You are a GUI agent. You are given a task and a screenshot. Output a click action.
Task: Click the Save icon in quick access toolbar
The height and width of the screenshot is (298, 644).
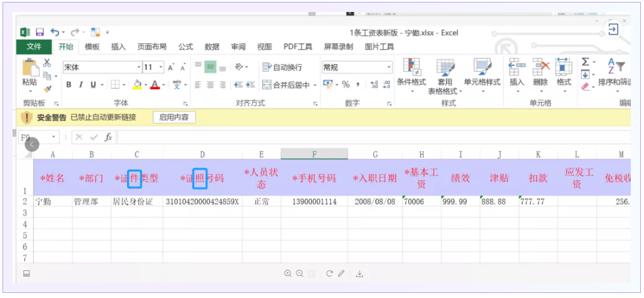(x=40, y=32)
